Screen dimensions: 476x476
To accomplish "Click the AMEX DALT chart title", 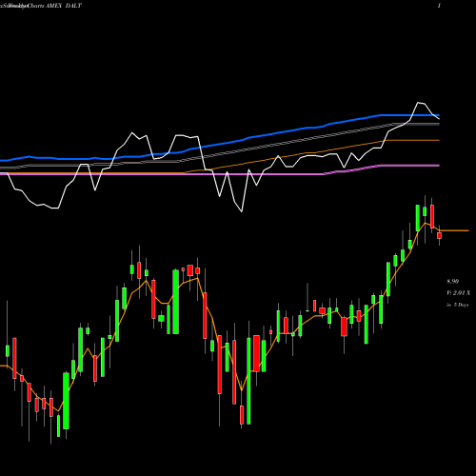I will pyautogui.click(x=64, y=6).
